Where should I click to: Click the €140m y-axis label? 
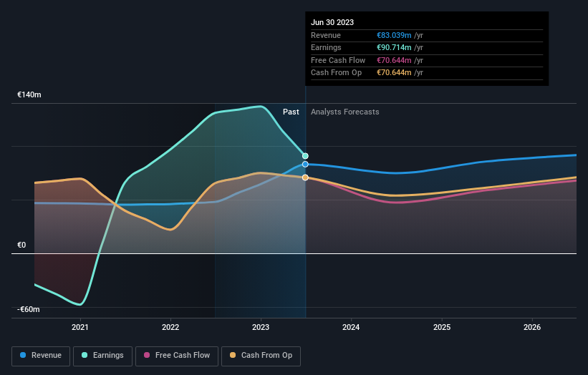29,94
